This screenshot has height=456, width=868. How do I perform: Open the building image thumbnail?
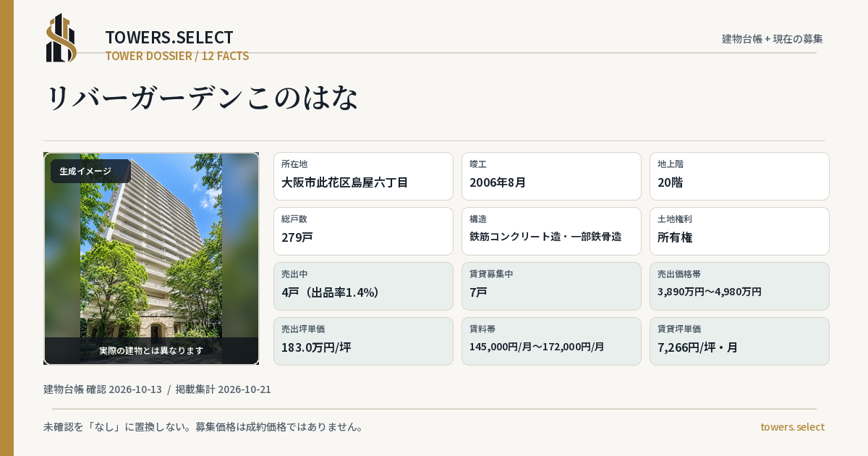(x=151, y=258)
